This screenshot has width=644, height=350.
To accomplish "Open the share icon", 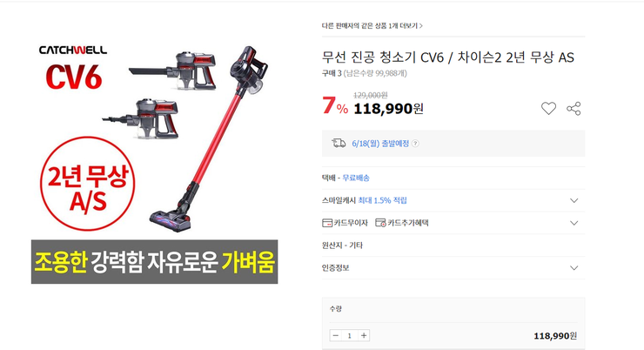I will click(x=574, y=109).
